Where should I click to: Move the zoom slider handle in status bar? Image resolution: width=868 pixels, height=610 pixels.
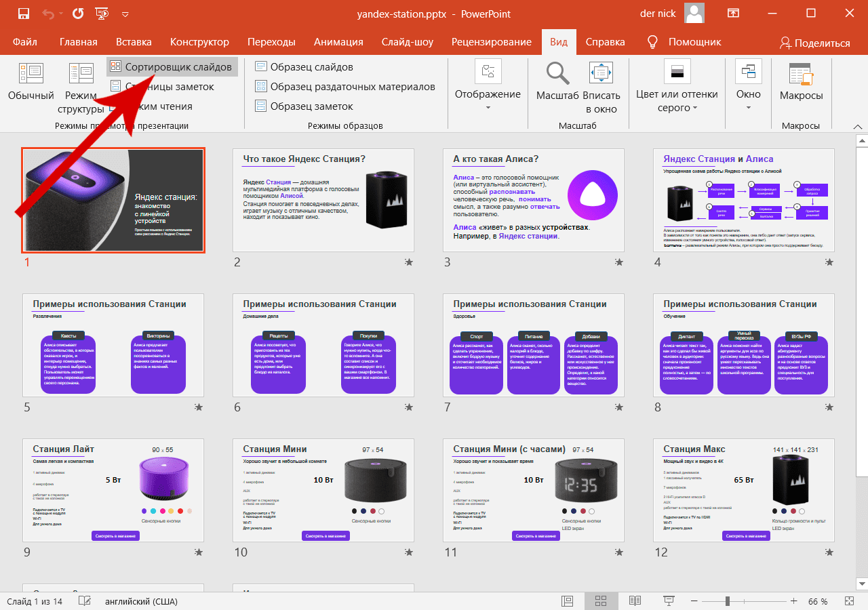[x=727, y=601]
